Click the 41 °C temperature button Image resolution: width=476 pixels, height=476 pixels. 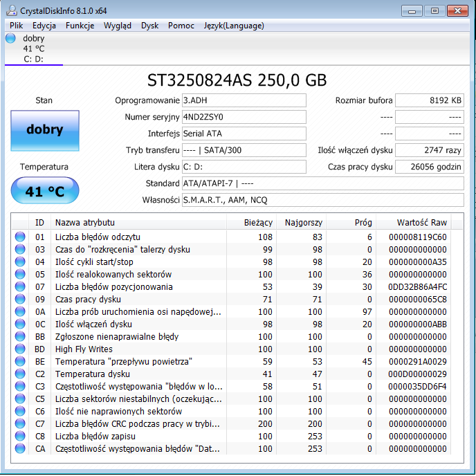click(45, 191)
